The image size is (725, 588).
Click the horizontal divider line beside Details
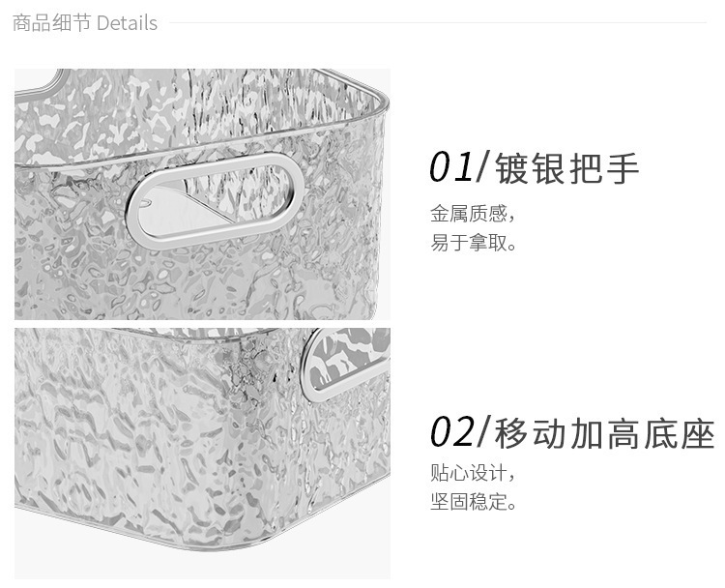(x=438, y=22)
